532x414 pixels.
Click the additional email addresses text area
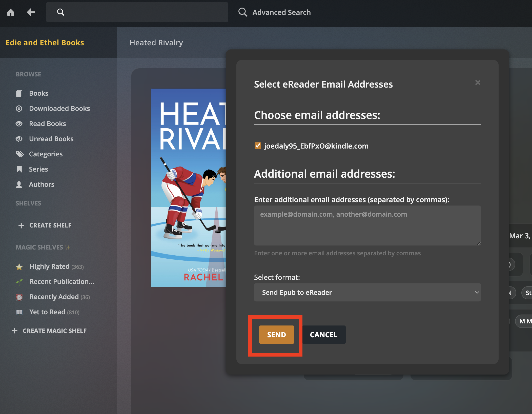[x=367, y=225]
